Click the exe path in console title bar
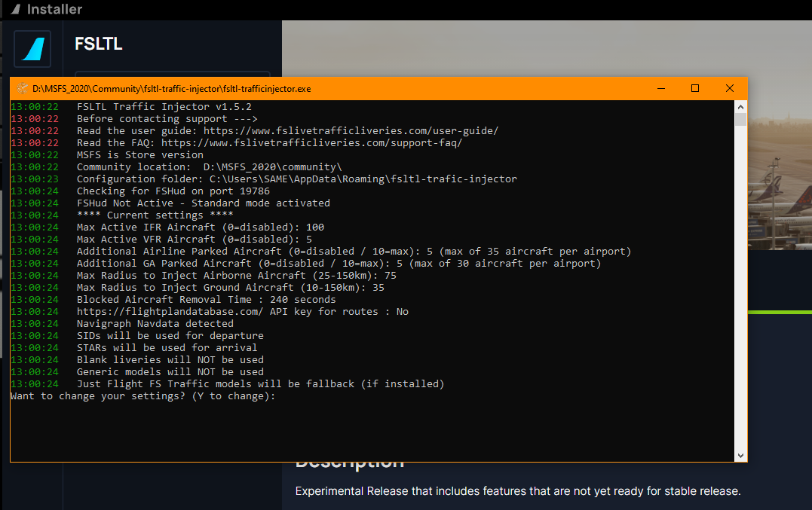This screenshot has width=812, height=510. [x=171, y=88]
